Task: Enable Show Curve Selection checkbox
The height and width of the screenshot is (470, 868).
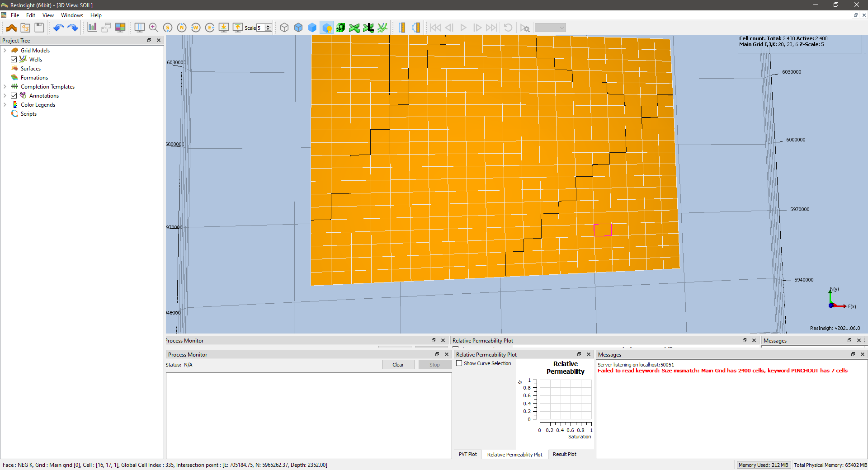Action: [x=459, y=363]
